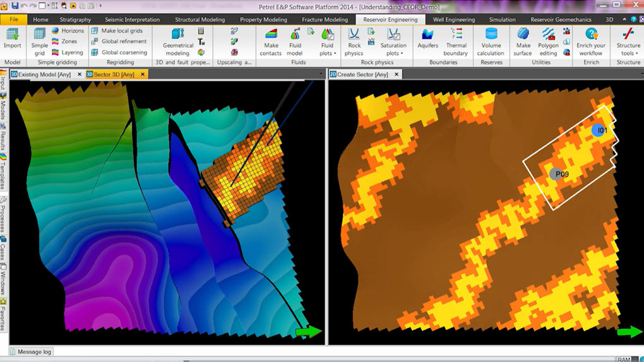Screen dimensions: 644x362
Task: Click the colored sphere icon under TM
Action: click(x=201, y=52)
